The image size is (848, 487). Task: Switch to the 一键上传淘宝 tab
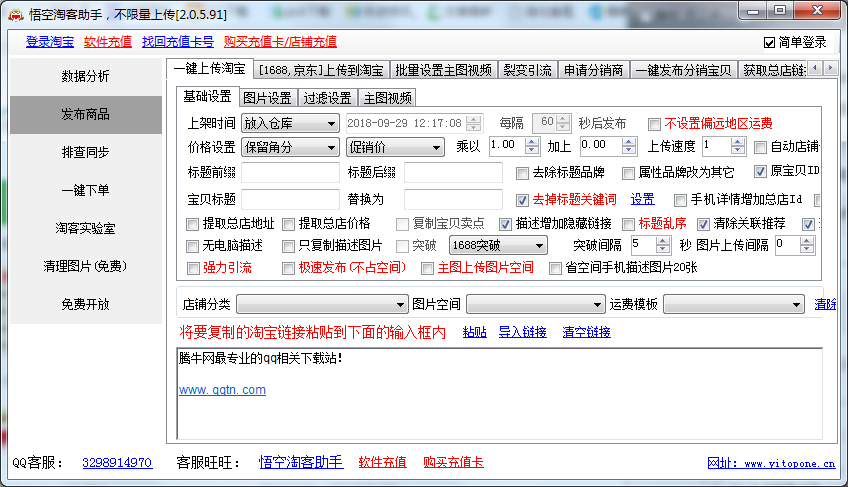pos(209,69)
